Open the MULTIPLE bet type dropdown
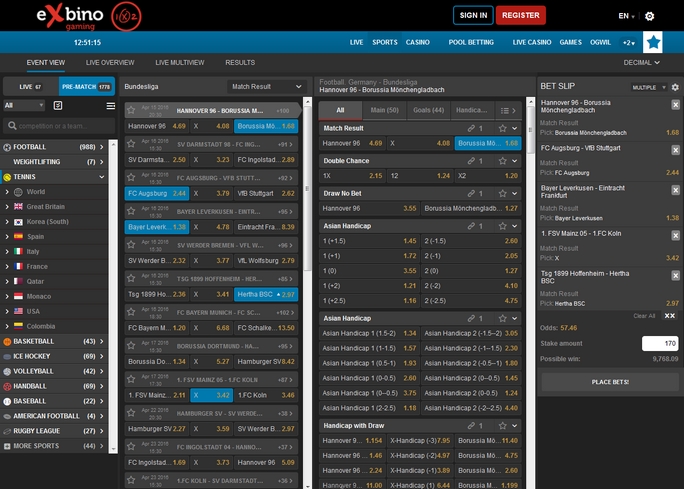Image resolution: width=684 pixels, height=489 pixels. click(x=648, y=87)
